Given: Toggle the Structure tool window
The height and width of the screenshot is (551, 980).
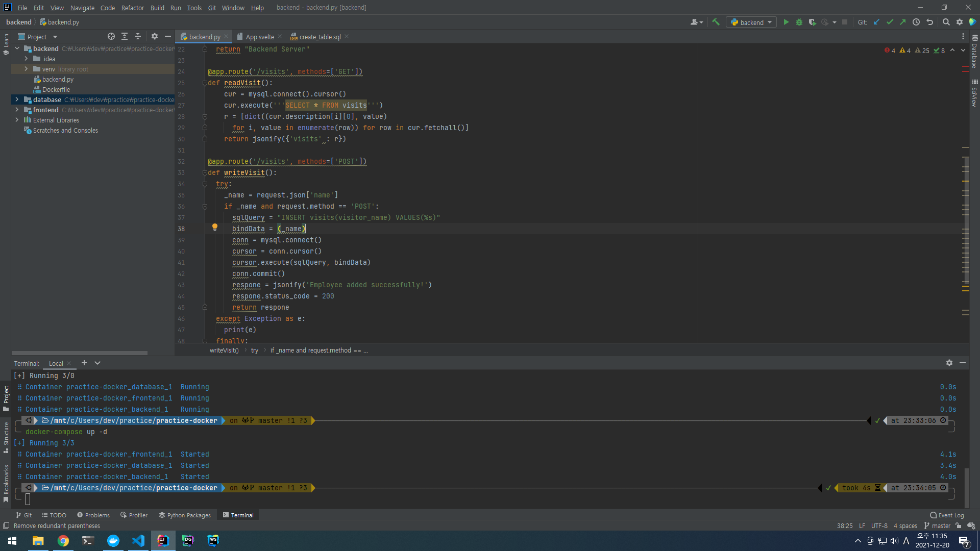Looking at the screenshot, I should click(x=6, y=437).
